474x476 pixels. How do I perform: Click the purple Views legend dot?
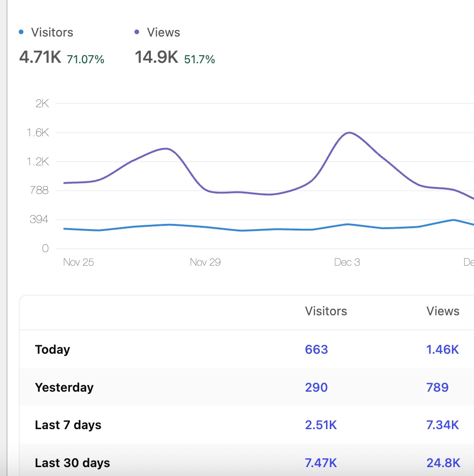137,32
